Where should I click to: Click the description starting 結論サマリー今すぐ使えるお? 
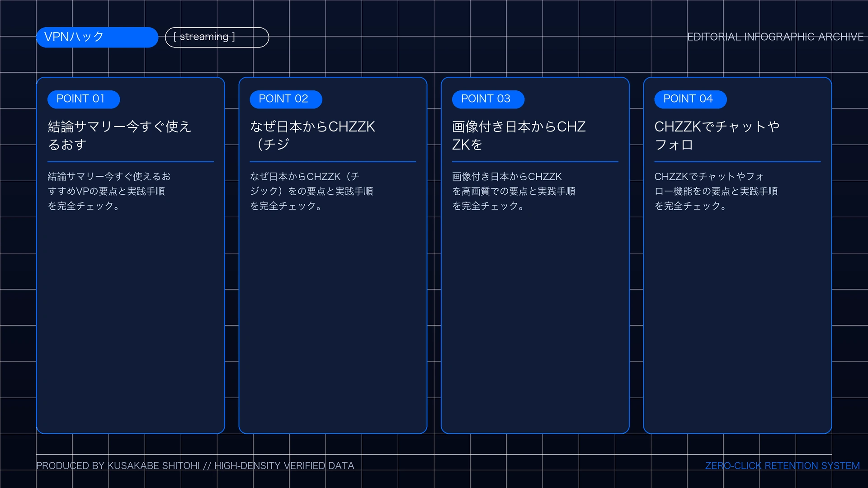click(109, 191)
